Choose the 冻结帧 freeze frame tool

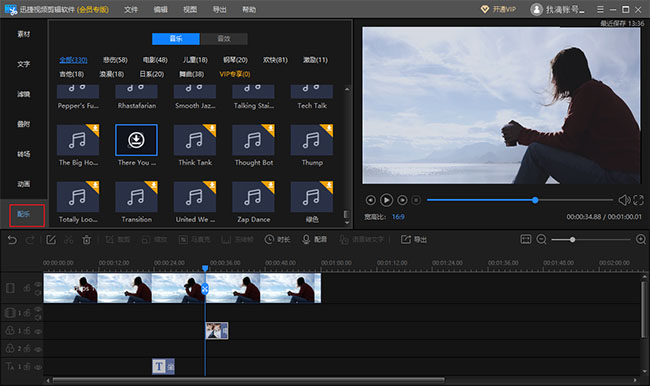[237, 240]
